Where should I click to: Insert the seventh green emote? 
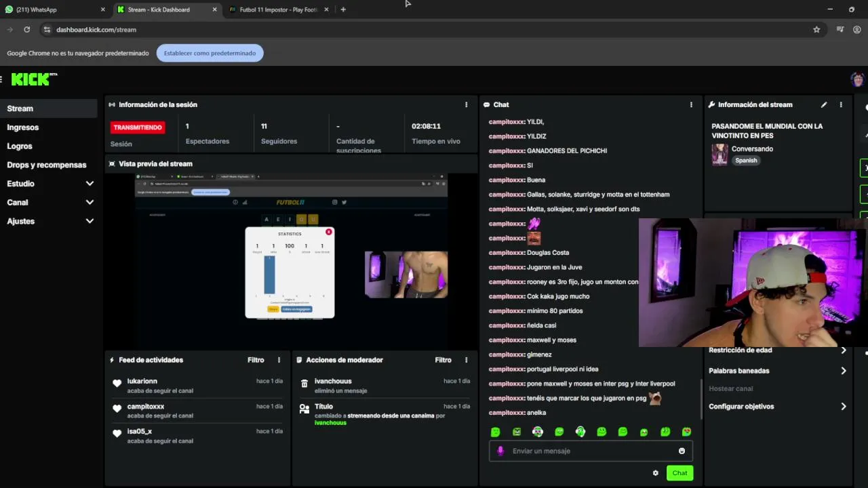coord(623,432)
